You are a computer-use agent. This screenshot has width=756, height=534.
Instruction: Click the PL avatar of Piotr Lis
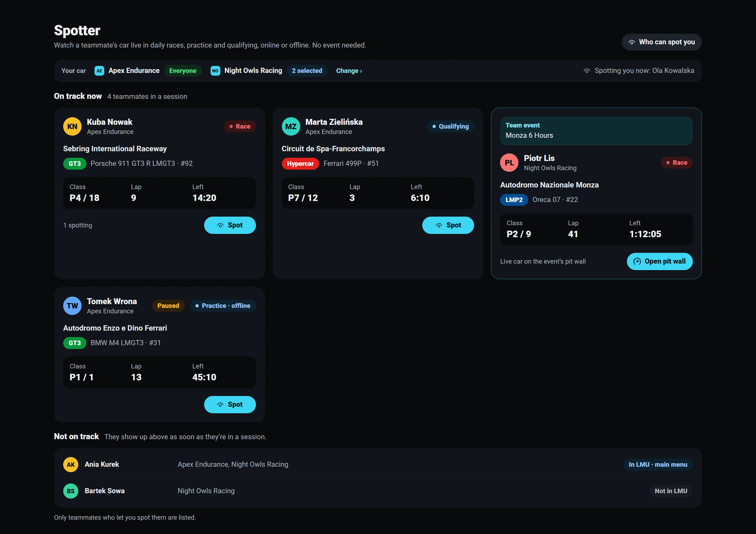509,163
